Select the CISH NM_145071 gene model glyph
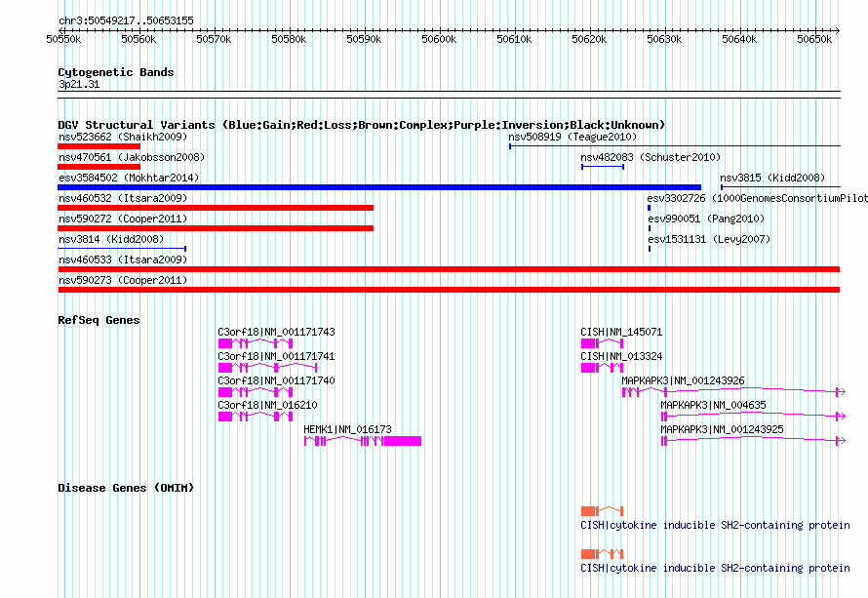868x598 pixels. pyautogui.click(x=603, y=343)
